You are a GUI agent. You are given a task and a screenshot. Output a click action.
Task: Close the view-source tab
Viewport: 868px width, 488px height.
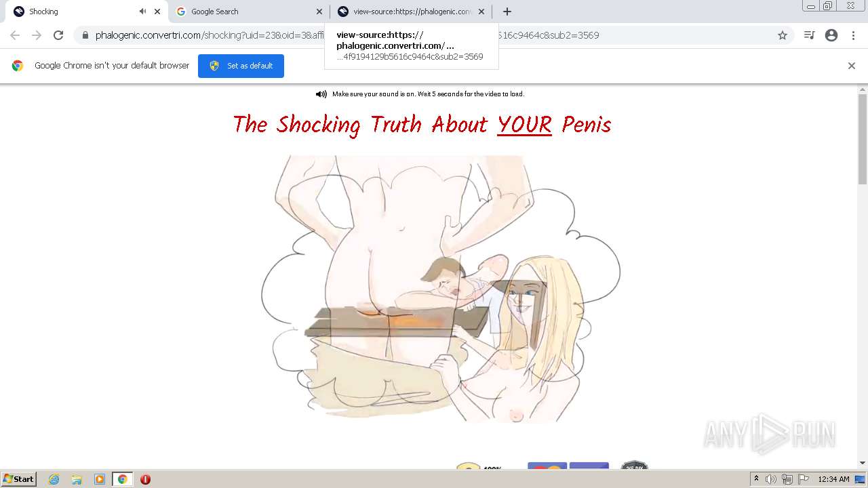[481, 12]
